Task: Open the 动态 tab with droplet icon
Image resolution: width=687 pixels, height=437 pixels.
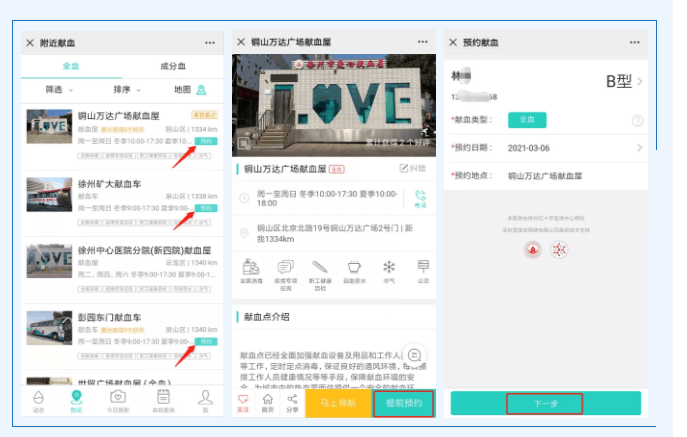Action: tap(39, 401)
